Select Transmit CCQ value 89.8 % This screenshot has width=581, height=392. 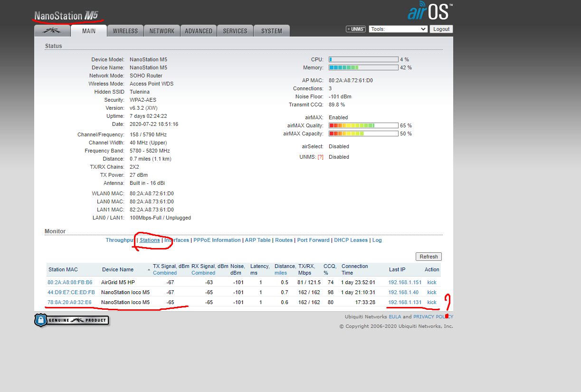click(337, 105)
